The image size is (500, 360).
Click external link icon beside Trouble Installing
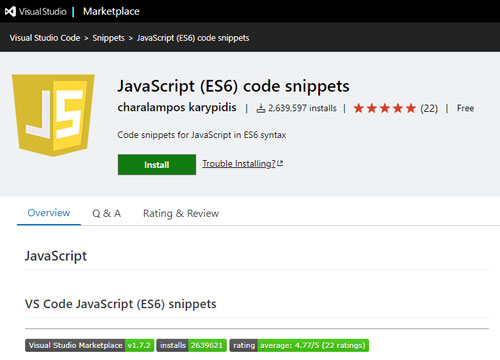(x=280, y=163)
